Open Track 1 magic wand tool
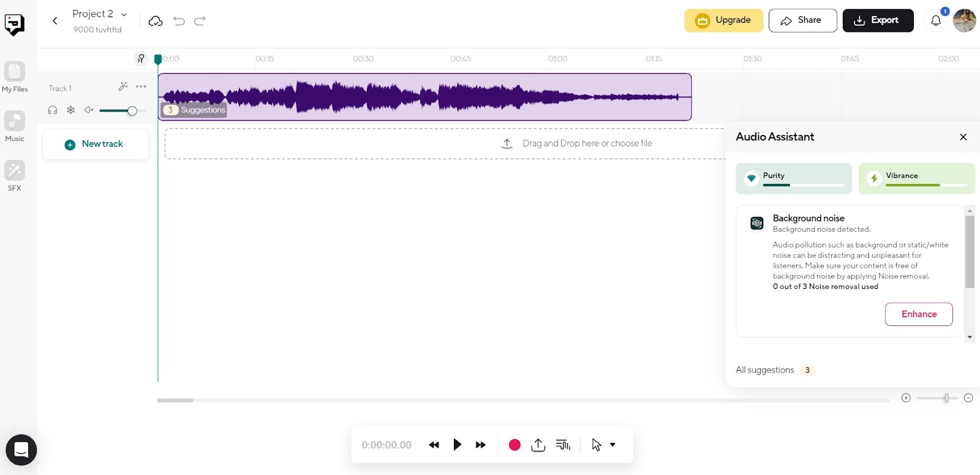This screenshot has height=475, width=980. (123, 86)
